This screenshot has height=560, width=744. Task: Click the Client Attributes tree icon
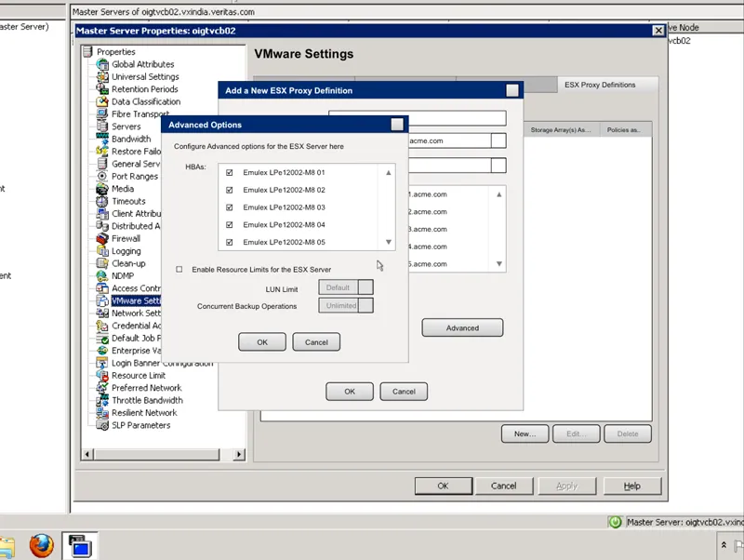(102, 214)
